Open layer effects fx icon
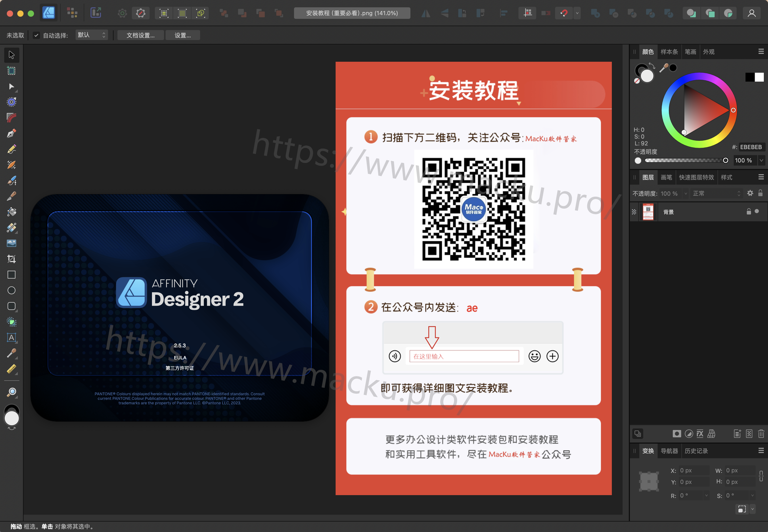 pyautogui.click(x=700, y=434)
